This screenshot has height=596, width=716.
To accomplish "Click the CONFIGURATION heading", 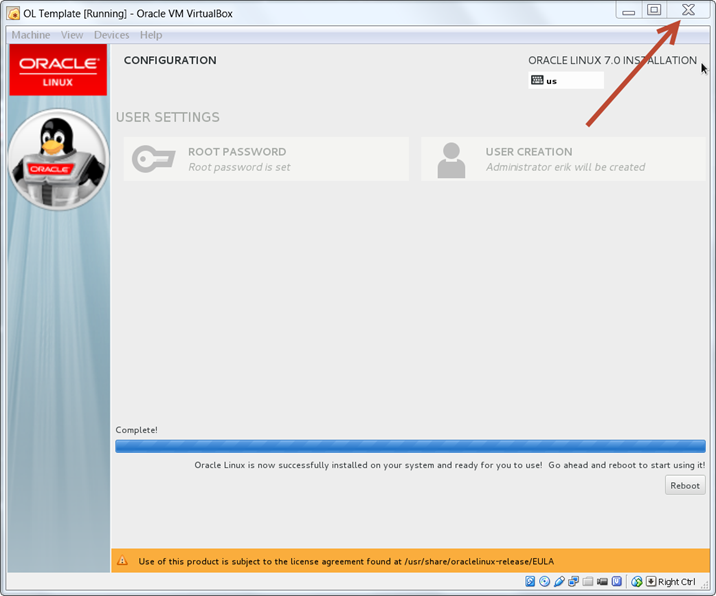I will [x=170, y=60].
